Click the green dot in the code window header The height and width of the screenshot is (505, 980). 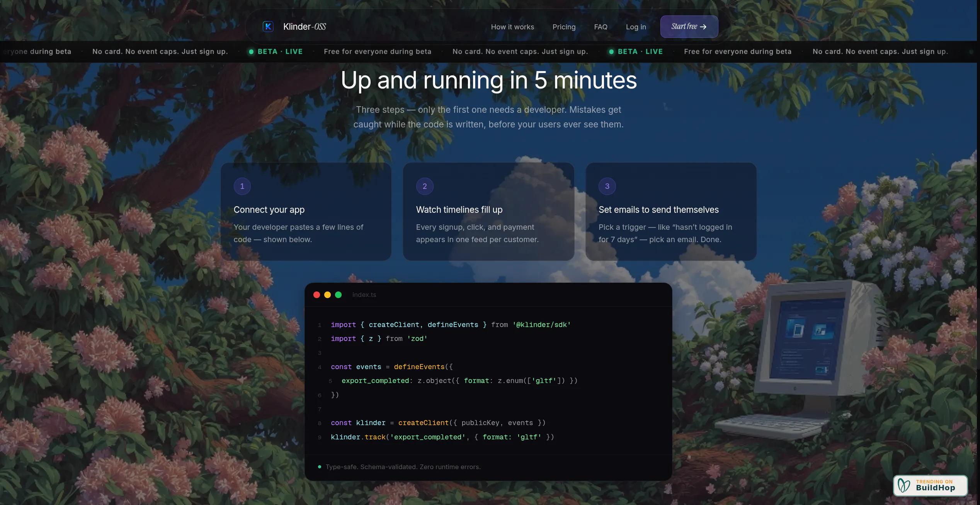pos(338,295)
